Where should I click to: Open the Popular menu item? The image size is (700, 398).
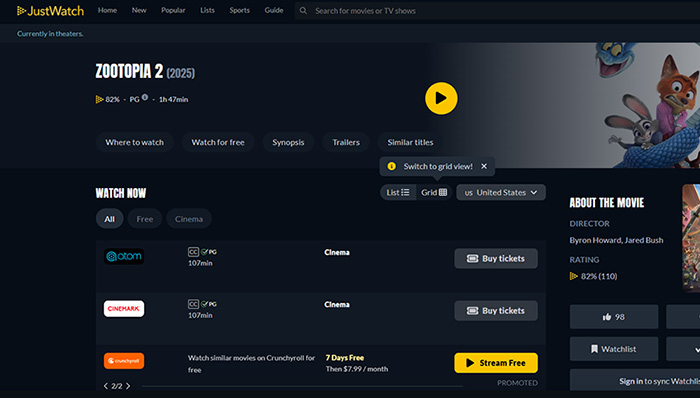(x=173, y=10)
